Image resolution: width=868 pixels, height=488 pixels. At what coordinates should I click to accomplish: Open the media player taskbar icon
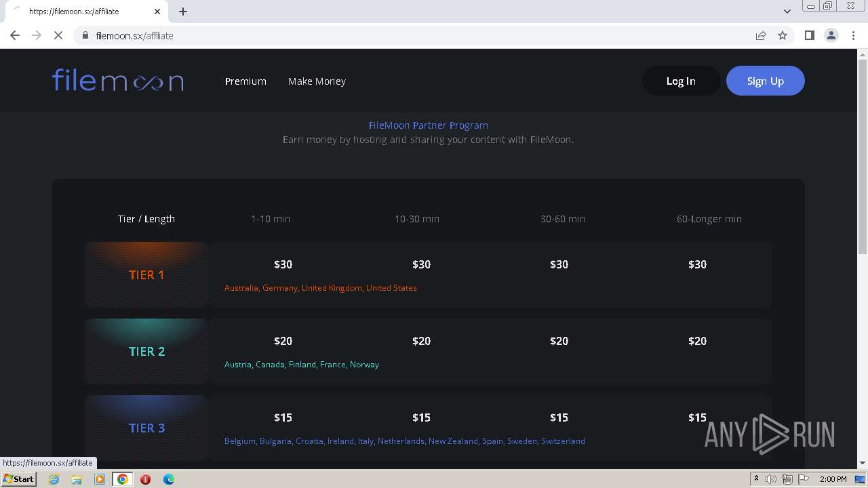(100, 479)
